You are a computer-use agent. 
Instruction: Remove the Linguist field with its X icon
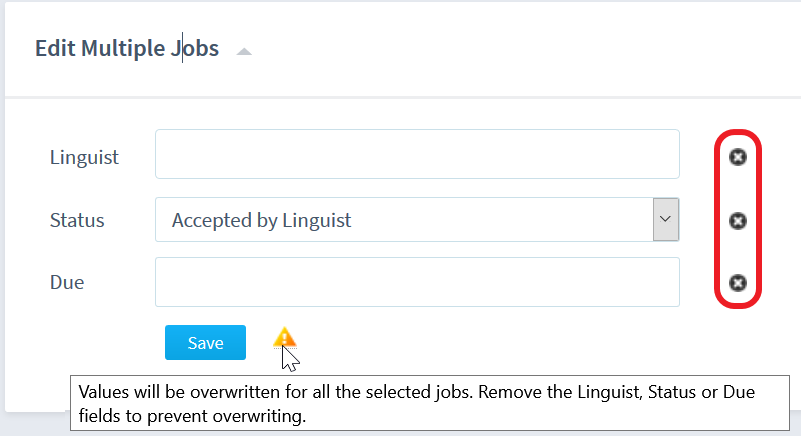(x=738, y=157)
